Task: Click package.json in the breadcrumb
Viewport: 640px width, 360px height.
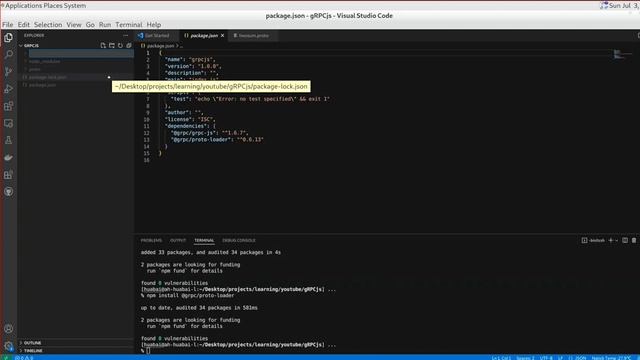Action: pos(159,46)
